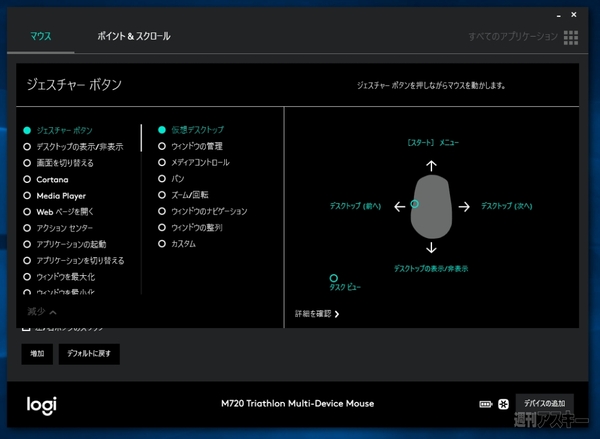Click デフォルトに戻す button
The image size is (600, 439).
pyautogui.click(x=89, y=354)
